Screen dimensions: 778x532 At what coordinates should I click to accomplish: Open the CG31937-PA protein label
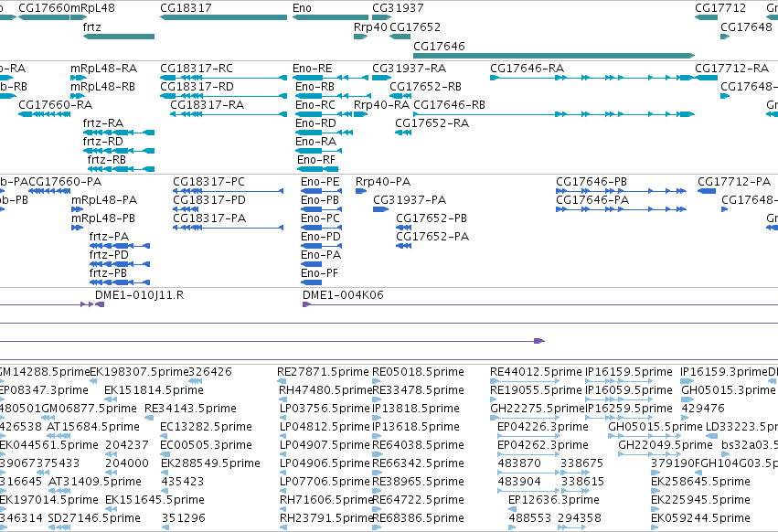point(410,200)
